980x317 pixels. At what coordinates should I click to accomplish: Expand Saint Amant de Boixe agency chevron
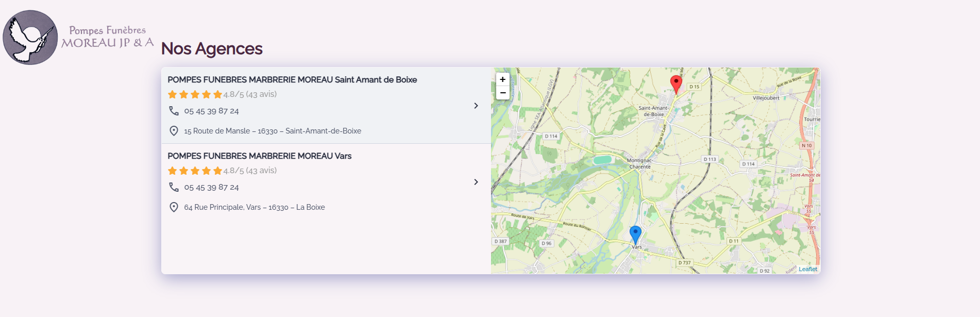click(x=476, y=106)
